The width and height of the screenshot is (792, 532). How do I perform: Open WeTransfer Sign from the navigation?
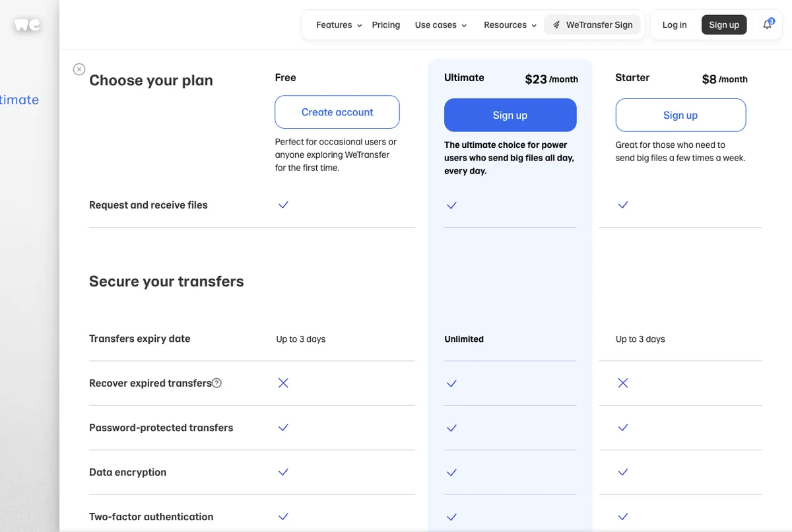pyautogui.click(x=592, y=25)
